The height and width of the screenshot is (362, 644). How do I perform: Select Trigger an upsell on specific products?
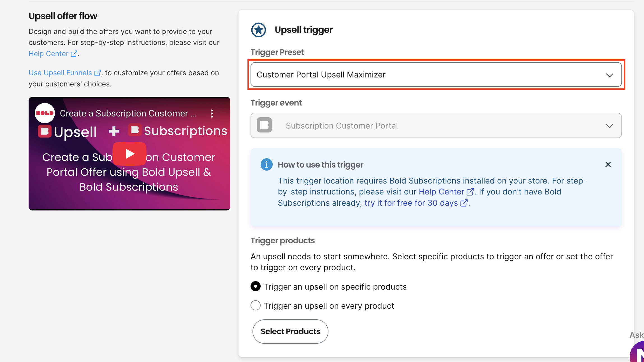[256, 287]
